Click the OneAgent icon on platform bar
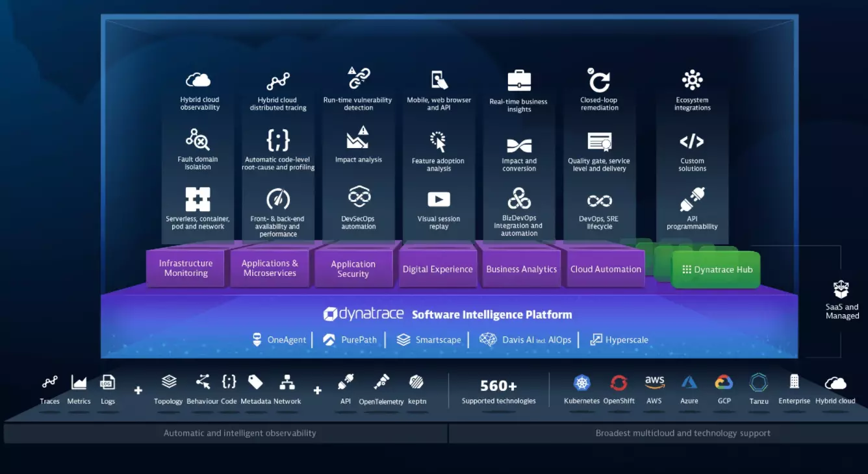The width and height of the screenshot is (868, 474). coord(257,340)
